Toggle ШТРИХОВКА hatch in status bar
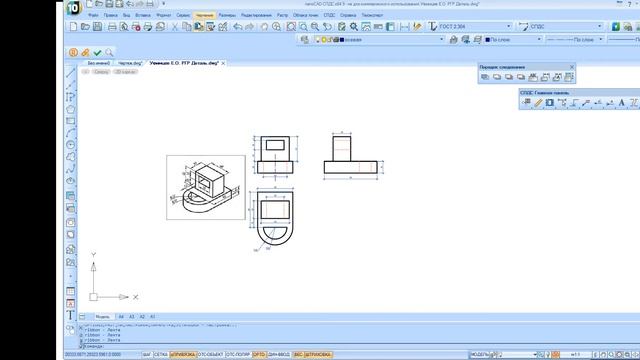This screenshot has height=360, width=640. pos(318,355)
